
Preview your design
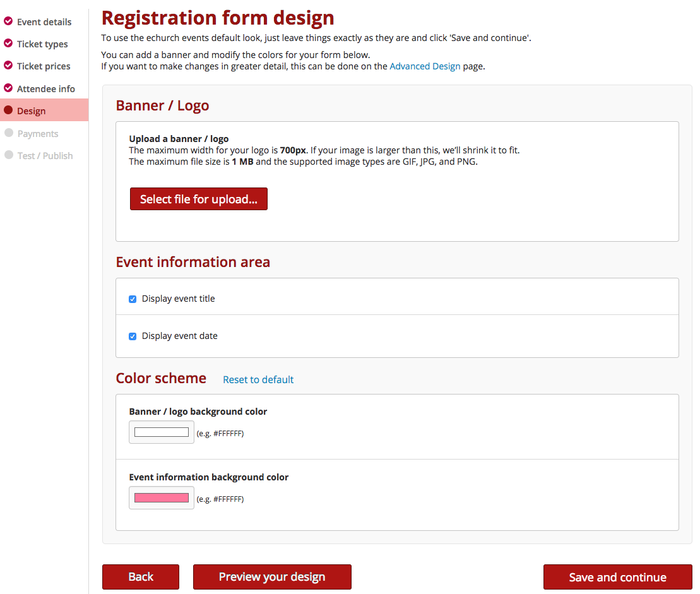click(272, 577)
